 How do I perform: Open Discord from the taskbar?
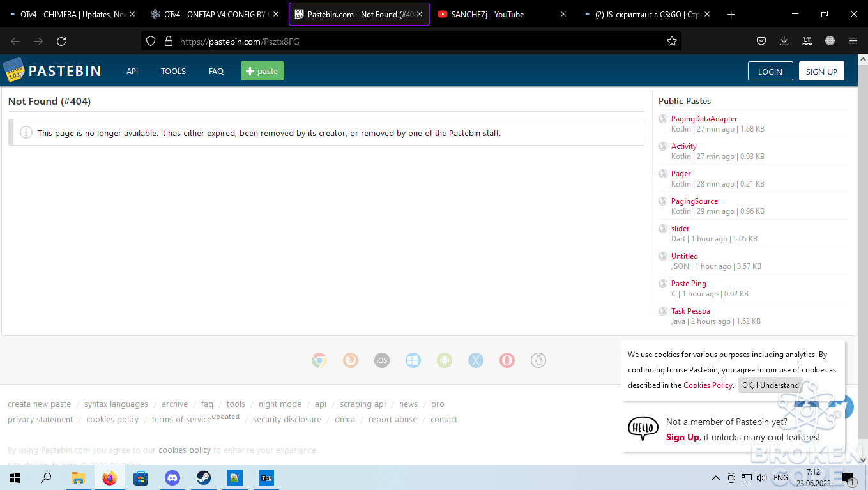point(172,478)
